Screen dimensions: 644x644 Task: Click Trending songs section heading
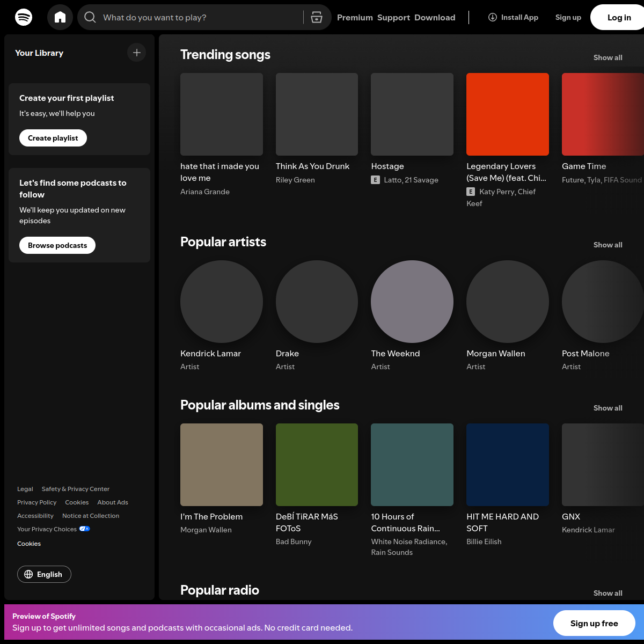point(225,55)
